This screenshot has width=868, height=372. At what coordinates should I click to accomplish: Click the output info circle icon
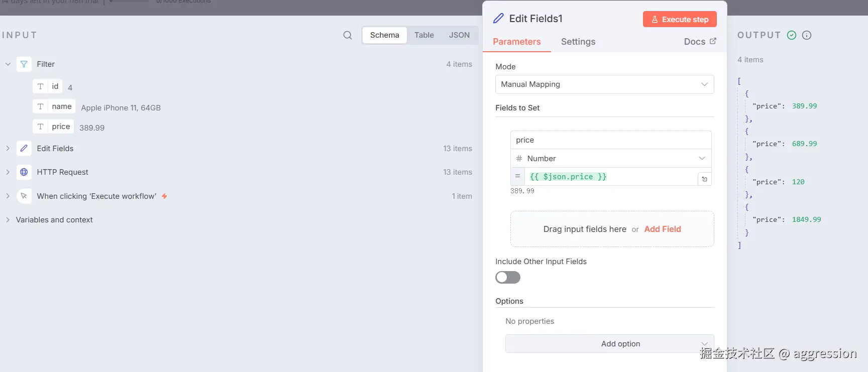(x=807, y=35)
